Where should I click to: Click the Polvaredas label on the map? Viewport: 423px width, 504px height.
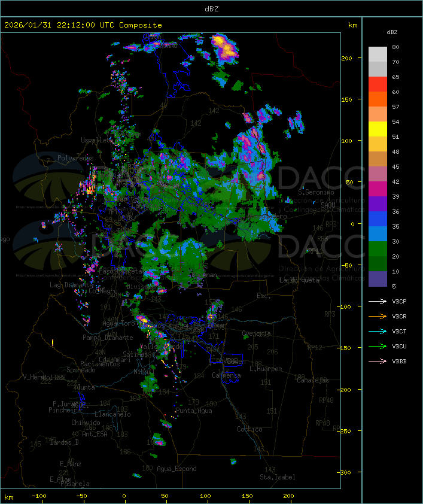click(x=75, y=158)
